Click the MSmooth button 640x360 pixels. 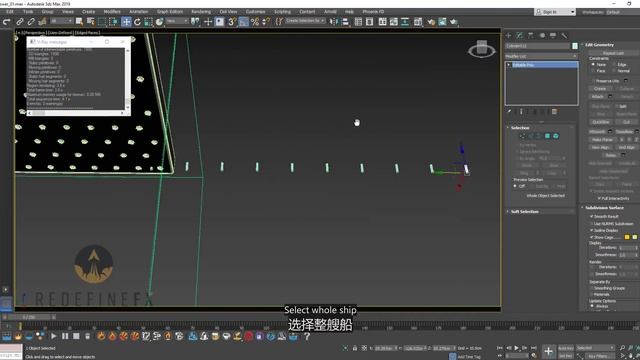(x=597, y=132)
